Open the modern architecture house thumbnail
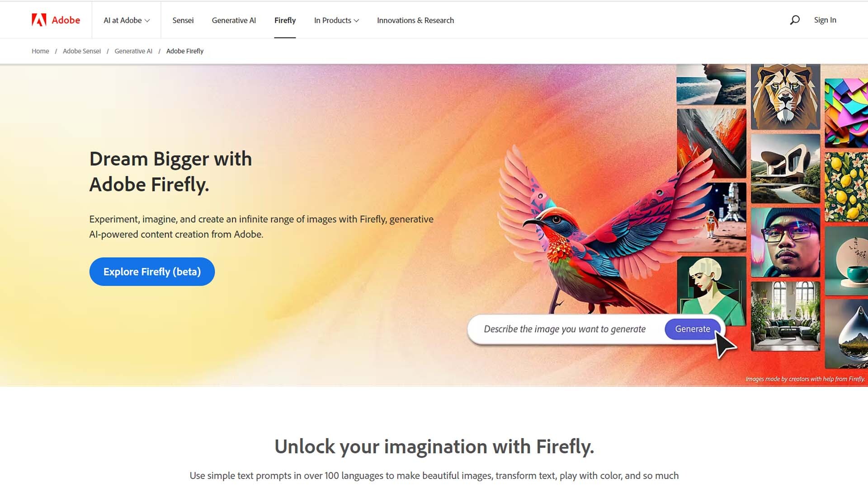Screen dimensions: 868x488 click(785, 169)
